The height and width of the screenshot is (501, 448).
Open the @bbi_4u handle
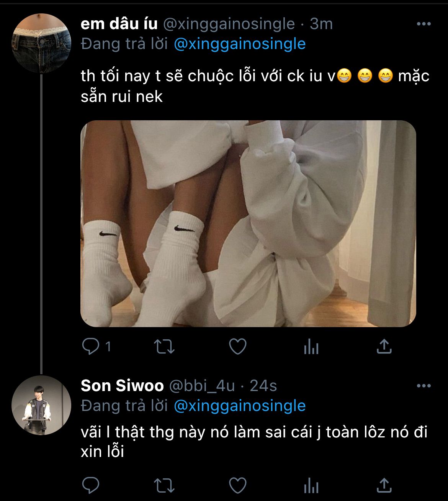201,386
